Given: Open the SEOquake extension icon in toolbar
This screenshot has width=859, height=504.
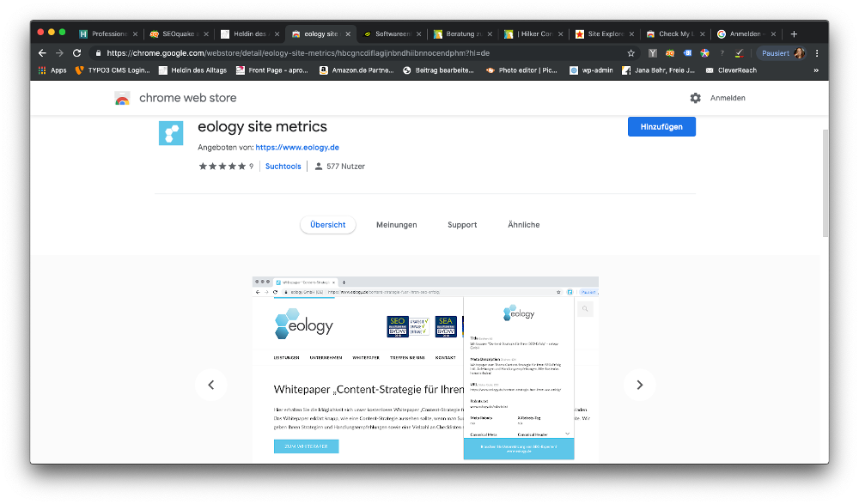Looking at the screenshot, I should [670, 53].
